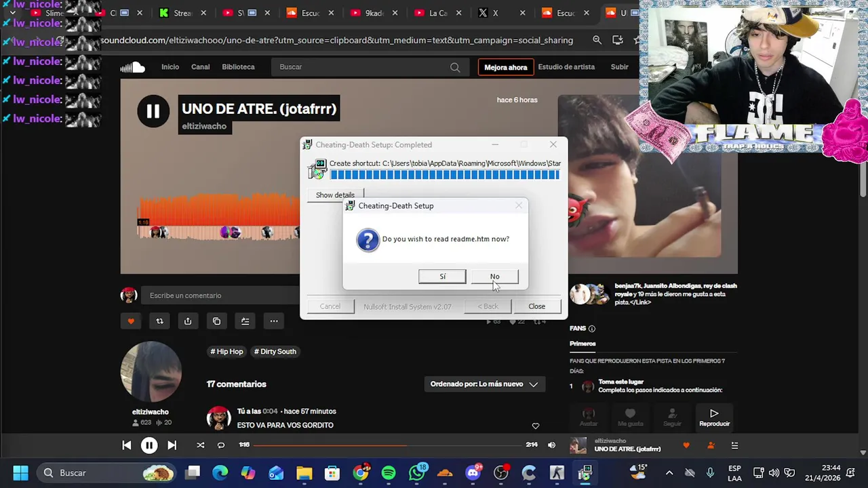The image size is (868, 488).
Task: Click Reproducir in the fans panel
Action: point(714,417)
